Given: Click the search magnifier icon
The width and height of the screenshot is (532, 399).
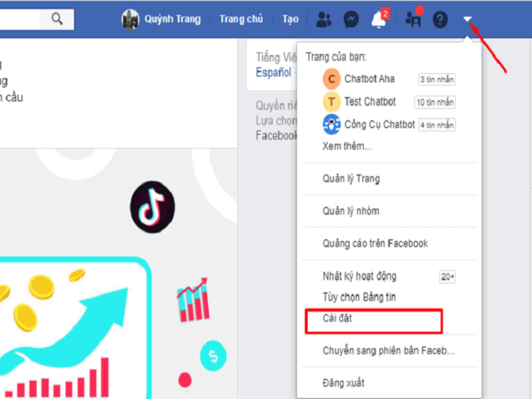Looking at the screenshot, I should 57,19.
